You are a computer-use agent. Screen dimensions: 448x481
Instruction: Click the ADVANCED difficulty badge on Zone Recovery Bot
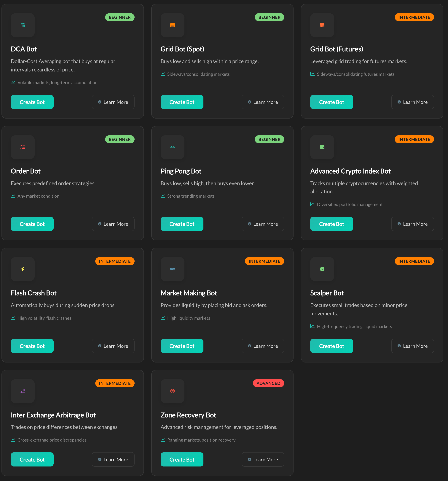coord(268,383)
